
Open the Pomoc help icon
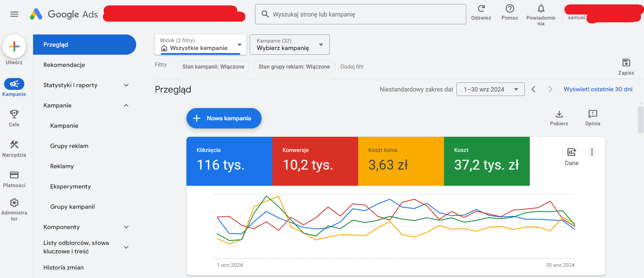510,8
